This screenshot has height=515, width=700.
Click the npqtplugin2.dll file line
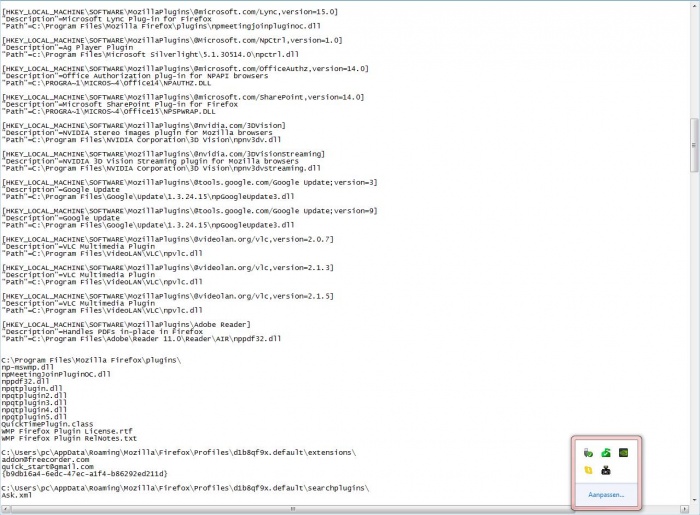point(34,396)
